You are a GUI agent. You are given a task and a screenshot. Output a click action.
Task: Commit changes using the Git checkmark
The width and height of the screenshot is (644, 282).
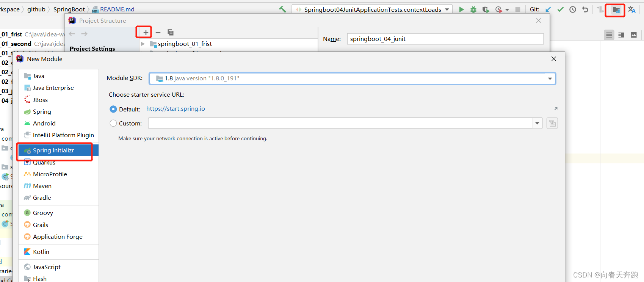[561, 9]
